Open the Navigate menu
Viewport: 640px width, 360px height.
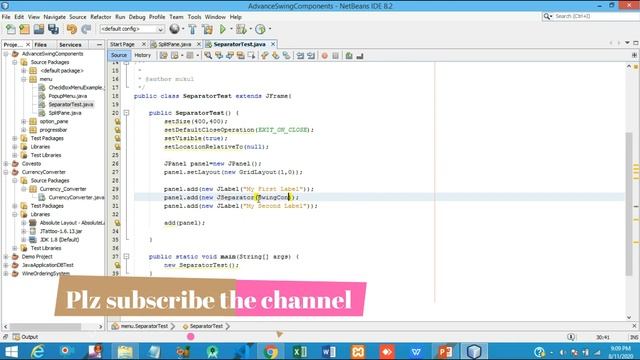click(54, 17)
